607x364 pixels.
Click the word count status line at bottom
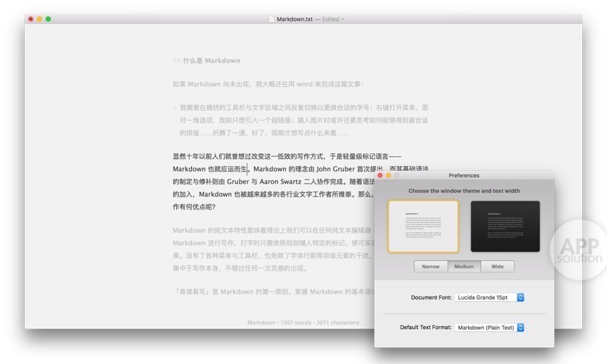point(303,322)
